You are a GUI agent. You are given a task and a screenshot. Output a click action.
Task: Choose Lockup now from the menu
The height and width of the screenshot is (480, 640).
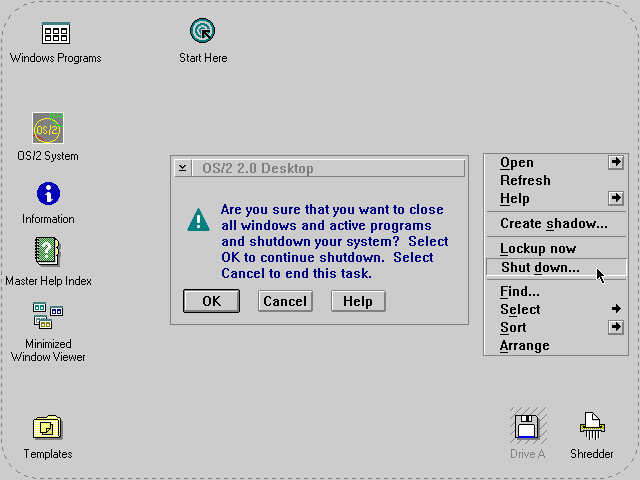556,249
